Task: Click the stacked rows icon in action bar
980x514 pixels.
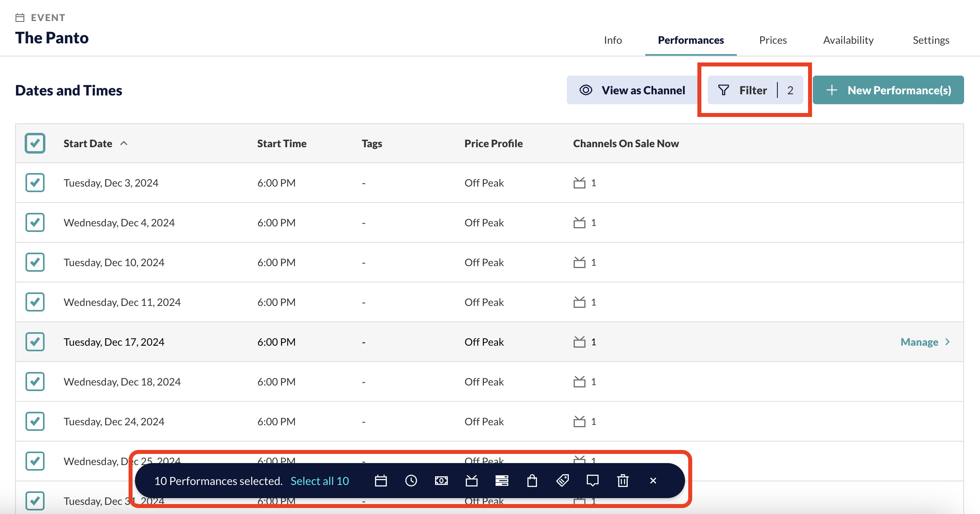Action: pos(502,481)
